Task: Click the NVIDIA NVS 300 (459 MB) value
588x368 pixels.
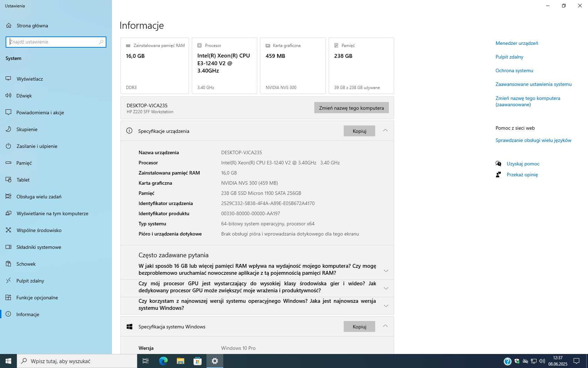Action: tap(250, 183)
